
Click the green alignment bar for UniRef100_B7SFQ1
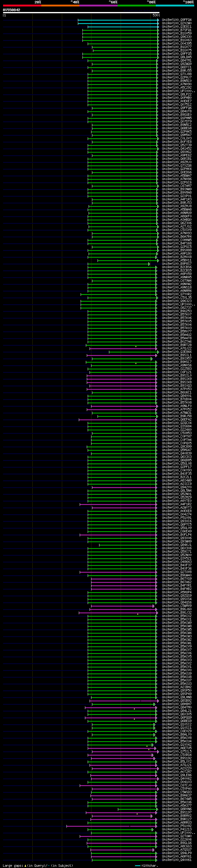click(120, 30)
